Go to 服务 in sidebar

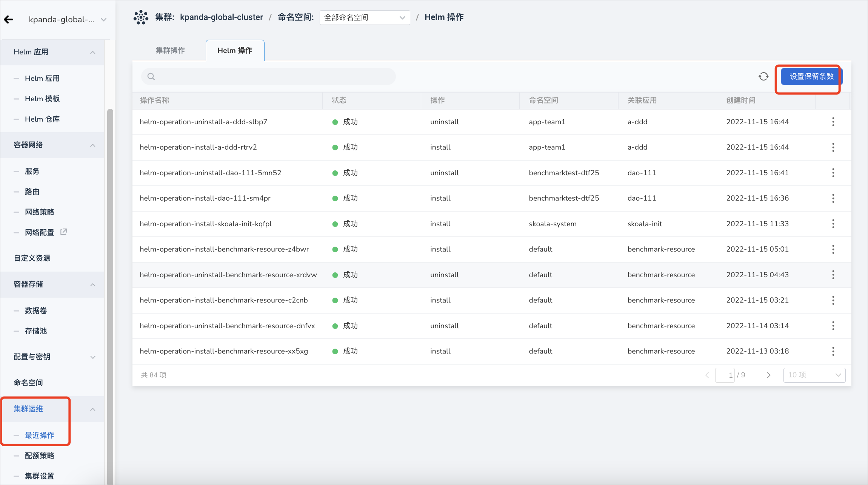point(32,171)
